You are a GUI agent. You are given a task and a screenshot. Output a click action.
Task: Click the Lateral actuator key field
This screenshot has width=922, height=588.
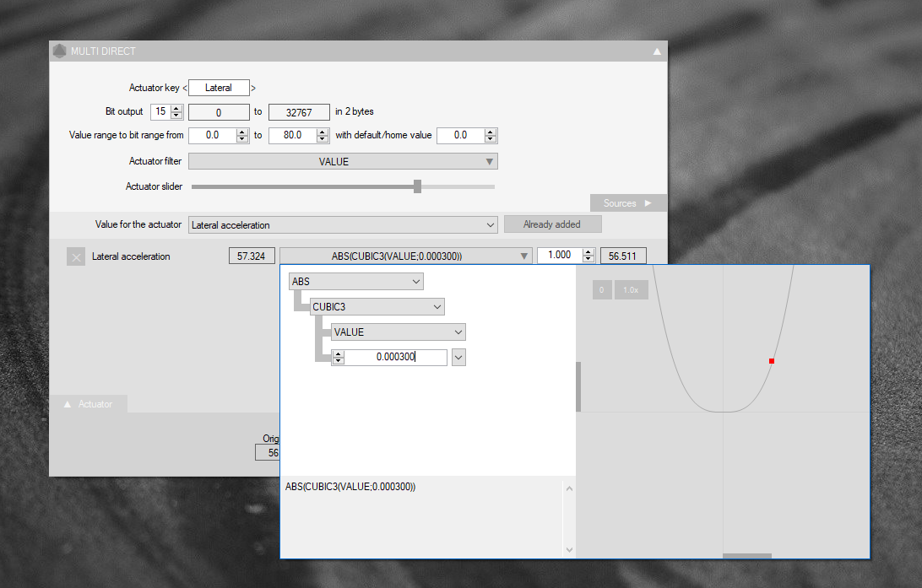[x=219, y=88]
